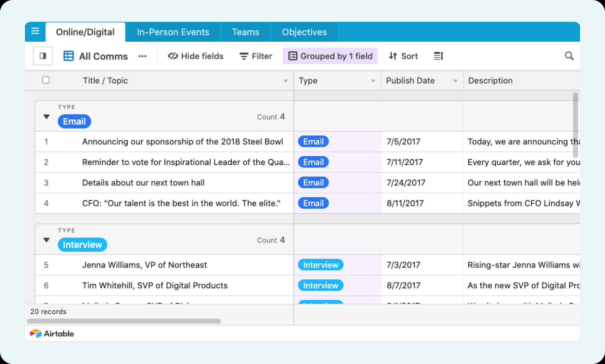Click the All Comms grid view icon
The width and height of the screenshot is (605, 364).
tap(69, 56)
